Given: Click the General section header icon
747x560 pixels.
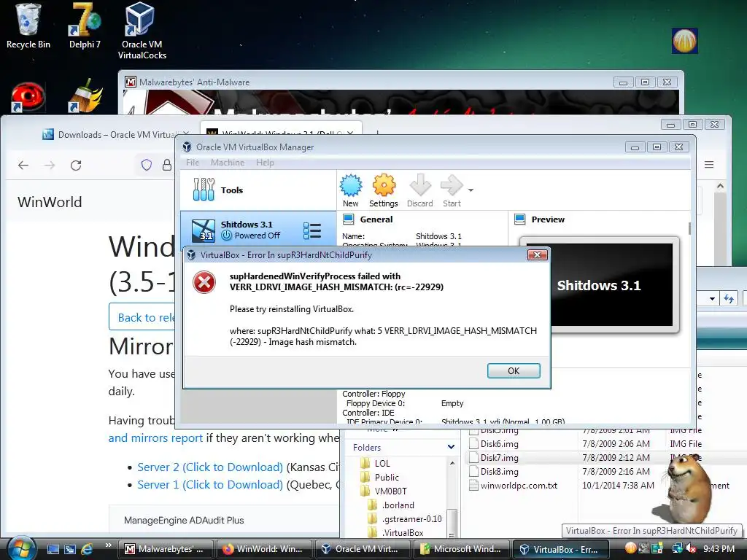Looking at the screenshot, I should tap(349, 219).
